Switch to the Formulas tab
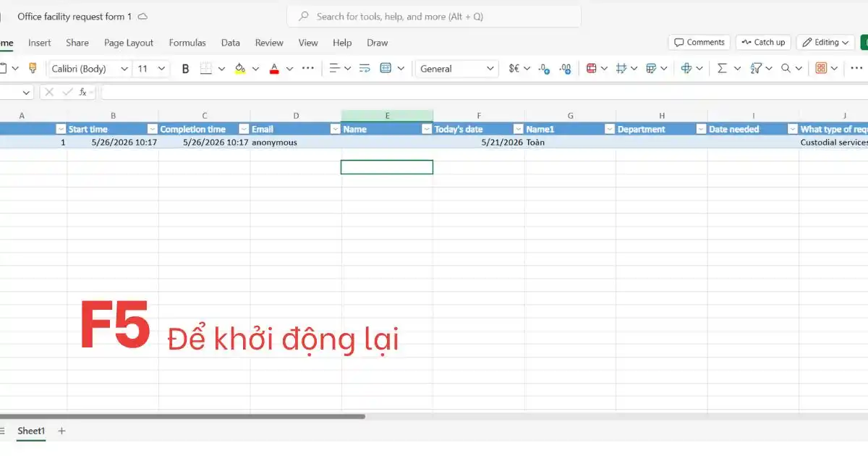This screenshot has width=868, height=456. click(187, 43)
